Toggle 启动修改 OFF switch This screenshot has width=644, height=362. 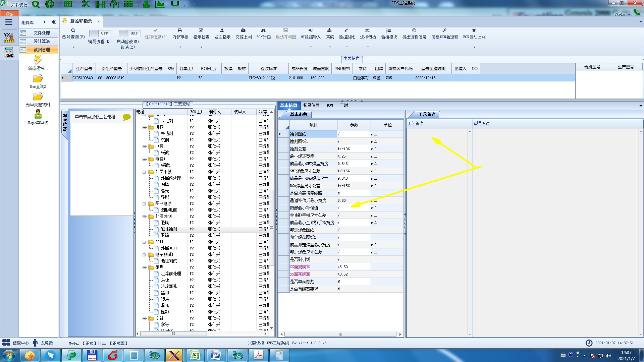129,33
